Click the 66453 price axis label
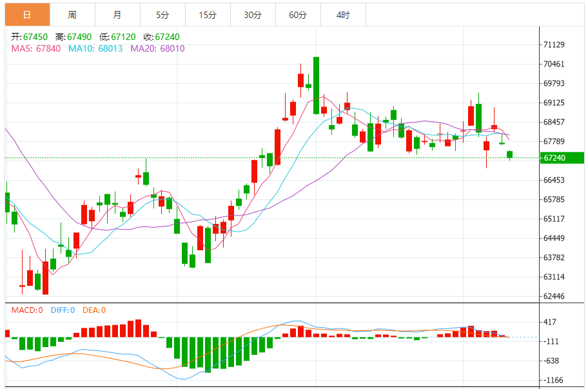The height and width of the screenshot is (389, 588). (x=554, y=180)
